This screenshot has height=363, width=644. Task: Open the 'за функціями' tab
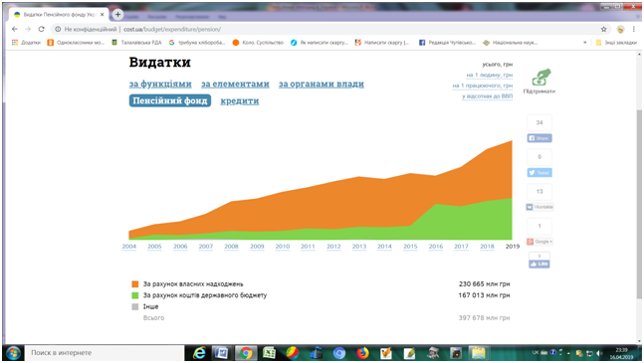coord(160,85)
